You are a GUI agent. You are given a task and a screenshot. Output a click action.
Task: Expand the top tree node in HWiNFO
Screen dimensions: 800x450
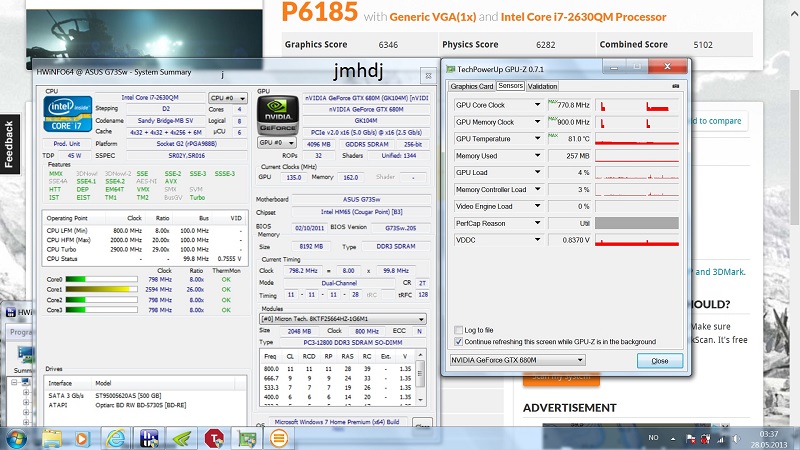pyautogui.click(x=14, y=382)
